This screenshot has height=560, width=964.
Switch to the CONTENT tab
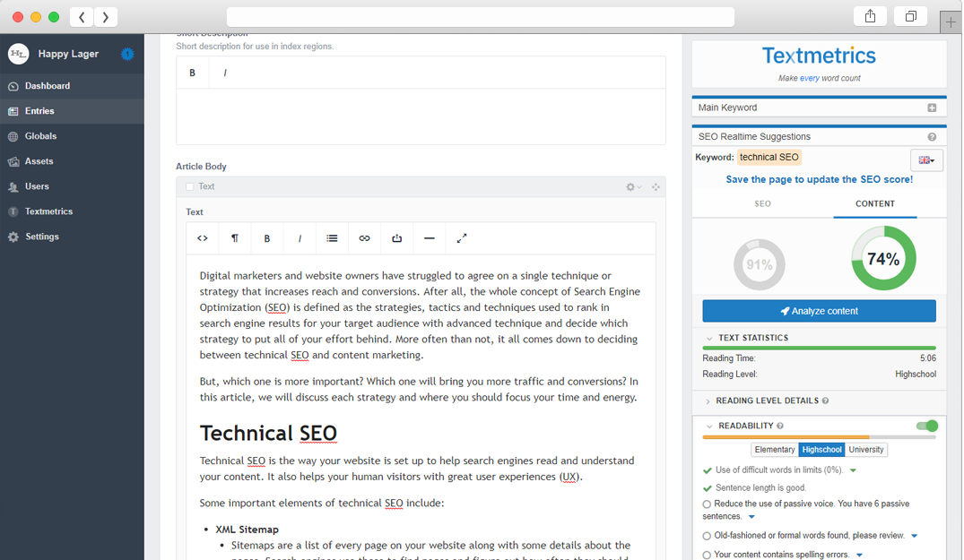click(875, 204)
